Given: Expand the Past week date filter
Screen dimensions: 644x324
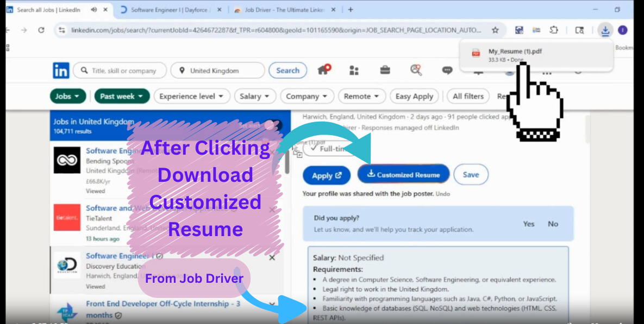Looking at the screenshot, I should (x=122, y=96).
